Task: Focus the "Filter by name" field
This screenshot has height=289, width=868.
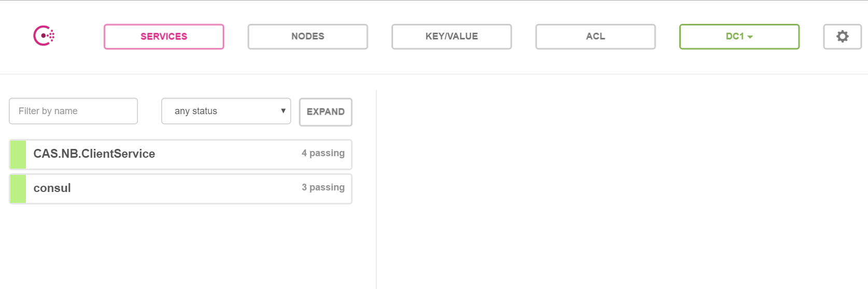Action: tap(73, 111)
